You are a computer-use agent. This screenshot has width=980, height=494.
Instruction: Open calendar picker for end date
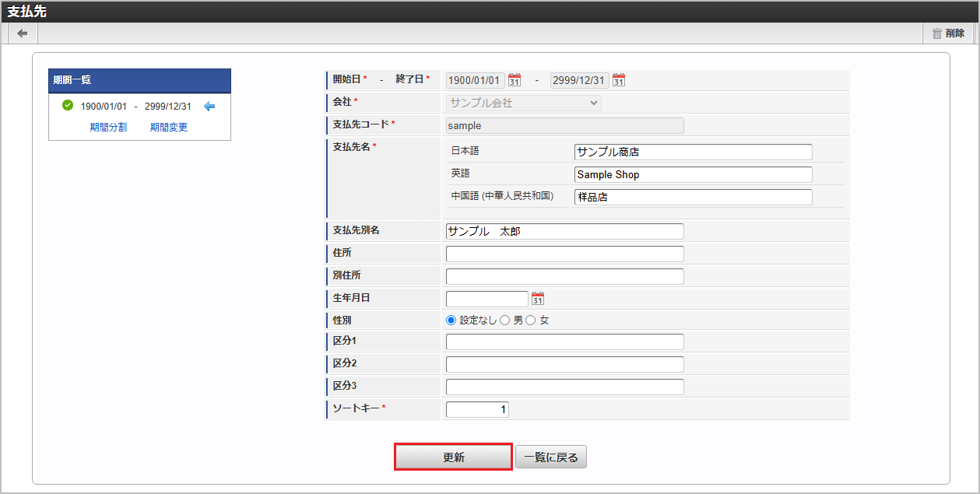pyautogui.click(x=619, y=80)
